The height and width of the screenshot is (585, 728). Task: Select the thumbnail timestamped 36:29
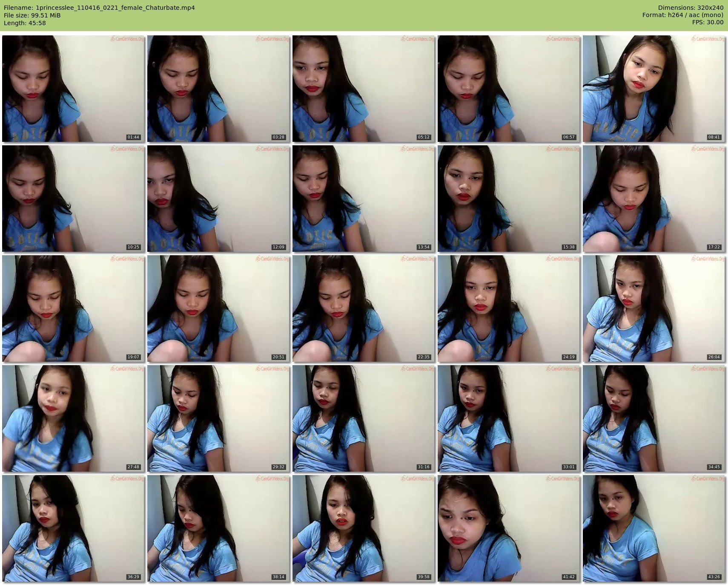tap(73, 528)
